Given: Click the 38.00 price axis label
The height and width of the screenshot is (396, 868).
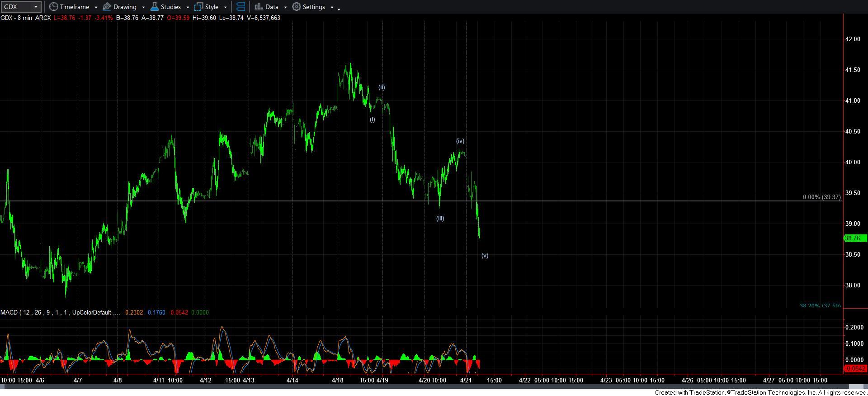Looking at the screenshot, I should [853, 285].
